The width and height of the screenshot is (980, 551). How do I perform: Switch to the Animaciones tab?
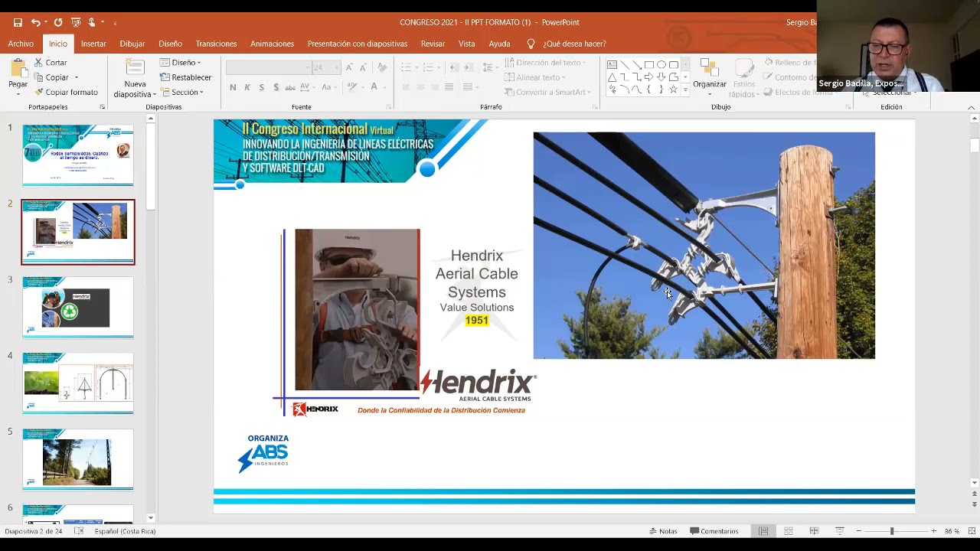click(272, 44)
